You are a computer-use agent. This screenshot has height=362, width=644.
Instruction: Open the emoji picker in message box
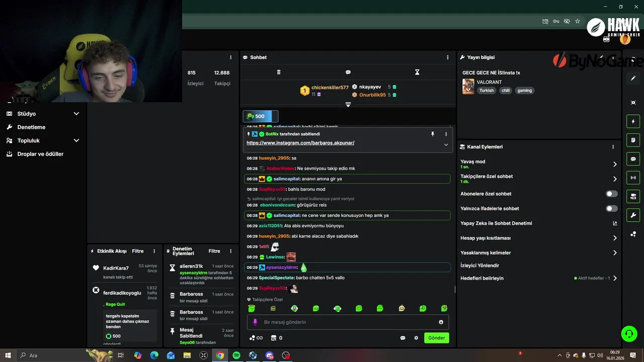[441, 322]
